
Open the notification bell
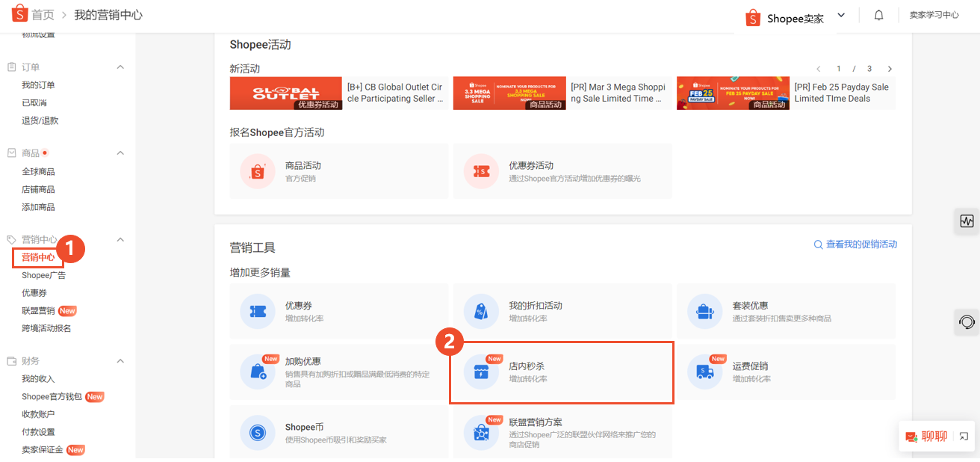(x=879, y=15)
